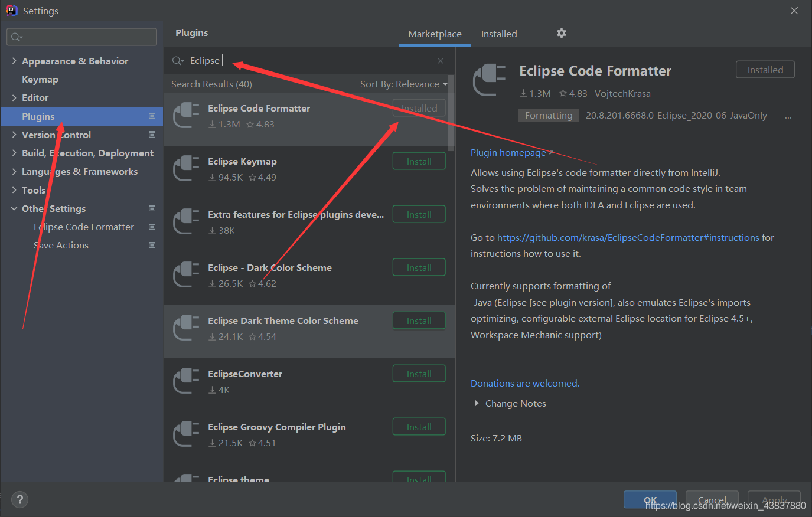Viewport: 812px width, 517px height.
Task: Install Eclipse Groovy Compiler Plugin
Action: tap(419, 427)
